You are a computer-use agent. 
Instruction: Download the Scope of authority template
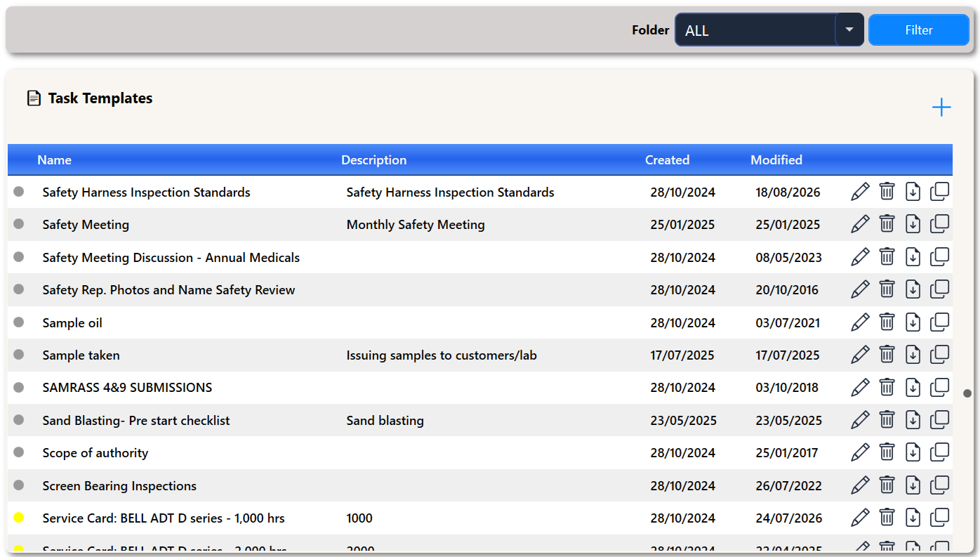coord(913,452)
